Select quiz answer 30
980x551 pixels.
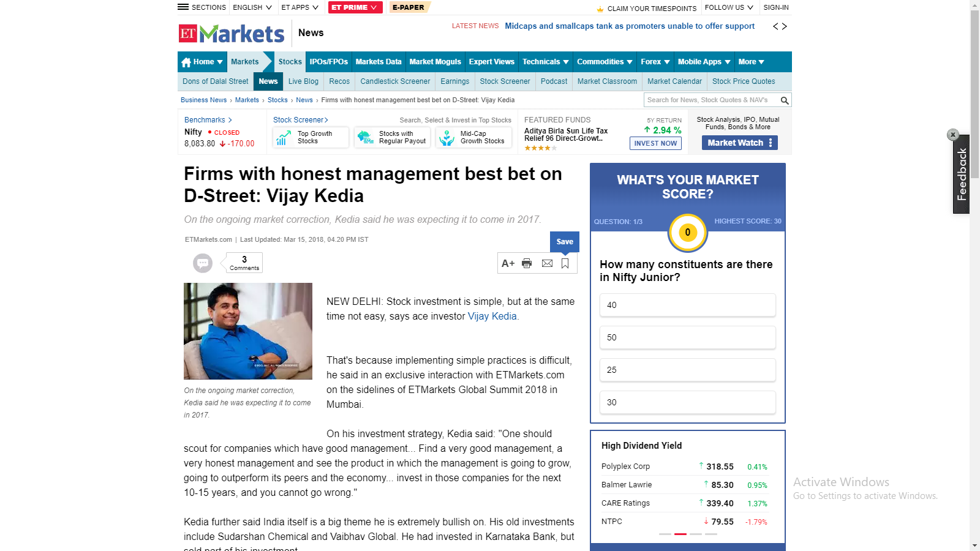688,402
